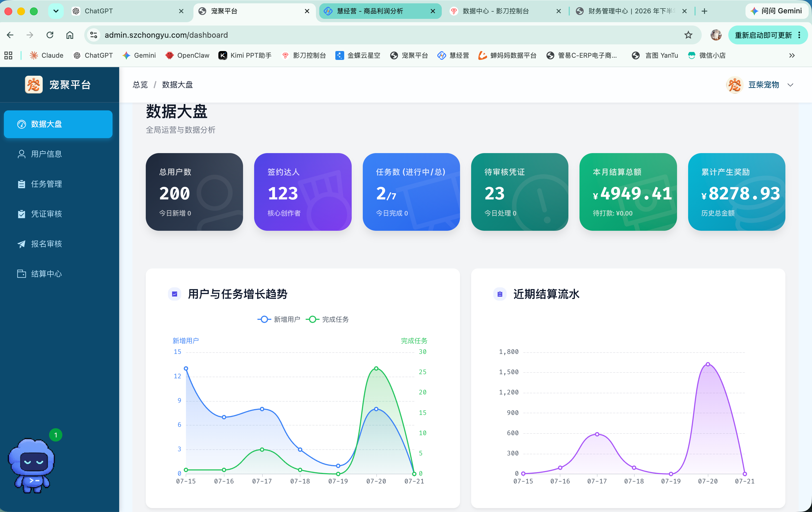The image size is (812, 512).
Task: Click the 累计产生奖励 stat card
Action: tap(736, 192)
